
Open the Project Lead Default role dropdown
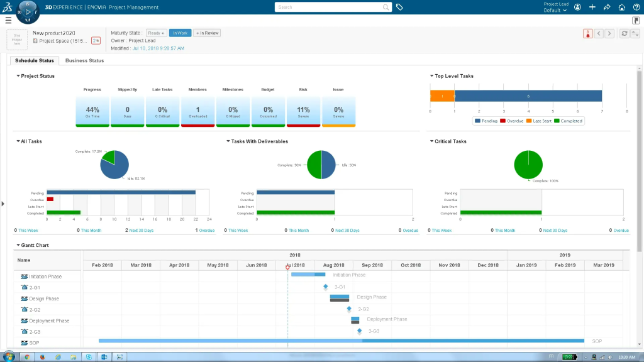point(556,8)
